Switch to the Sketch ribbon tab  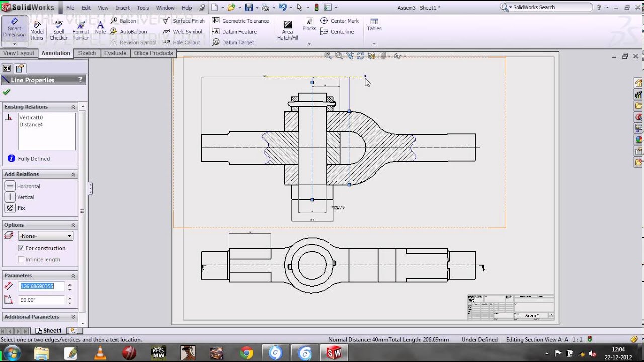point(87,53)
